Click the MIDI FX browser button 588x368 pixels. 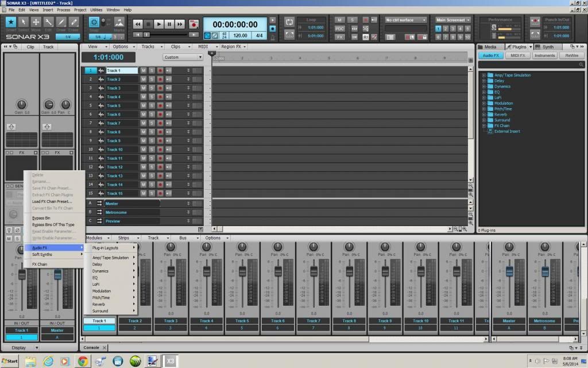coord(518,56)
